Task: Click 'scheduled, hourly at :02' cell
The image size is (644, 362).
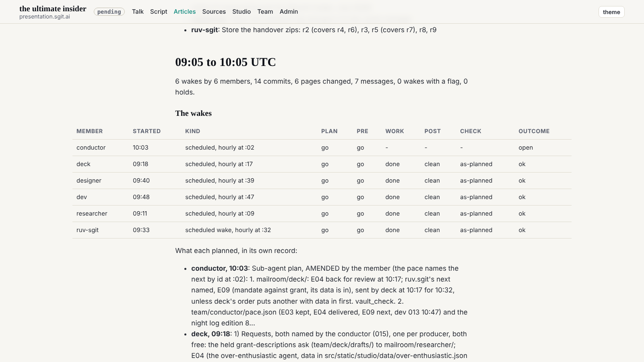Action: pyautogui.click(x=220, y=148)
